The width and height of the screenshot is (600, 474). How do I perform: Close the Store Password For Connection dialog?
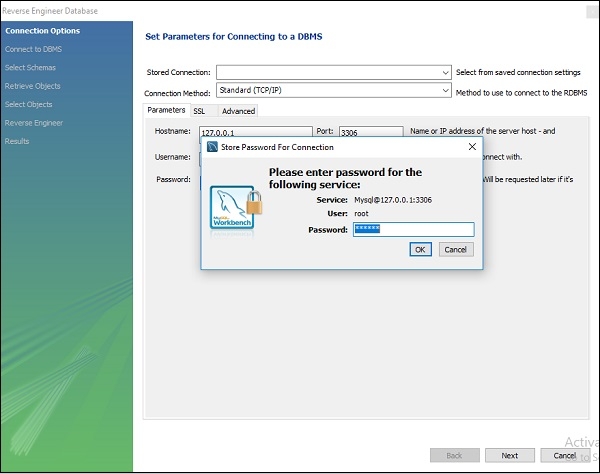click(x=472, y=147)
